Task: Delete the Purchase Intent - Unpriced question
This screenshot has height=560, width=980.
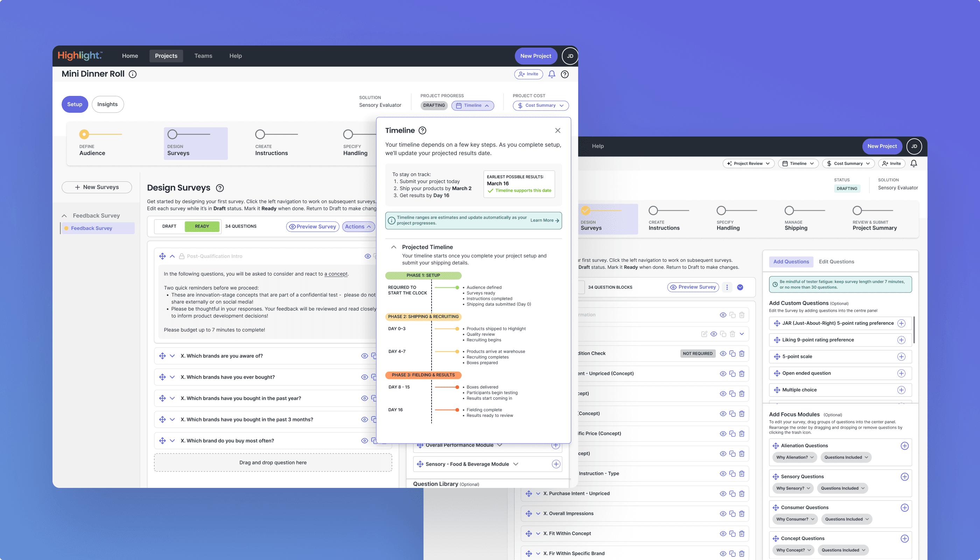Action: point(742,493)
